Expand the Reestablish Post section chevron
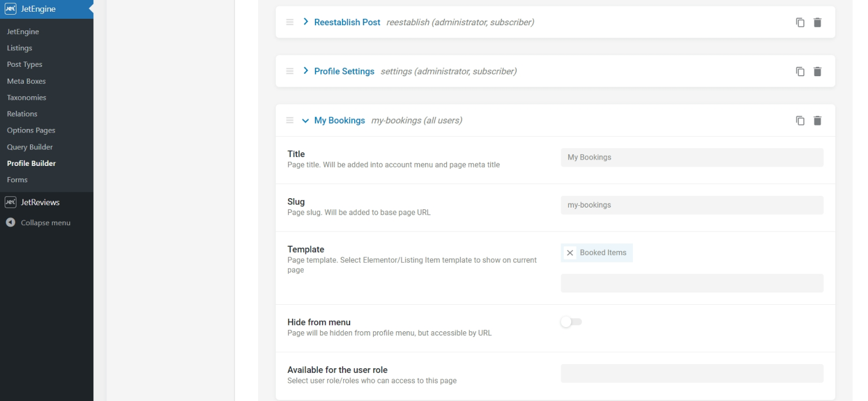This screenshot has height=401, width=868. pyautogui.click(x=306, y=22)
